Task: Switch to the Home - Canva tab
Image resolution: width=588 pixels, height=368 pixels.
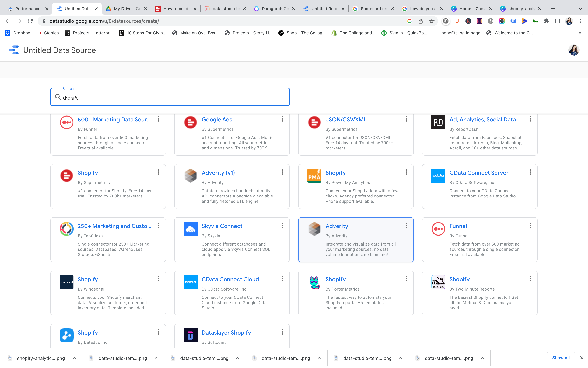Action: pos(472,9)
